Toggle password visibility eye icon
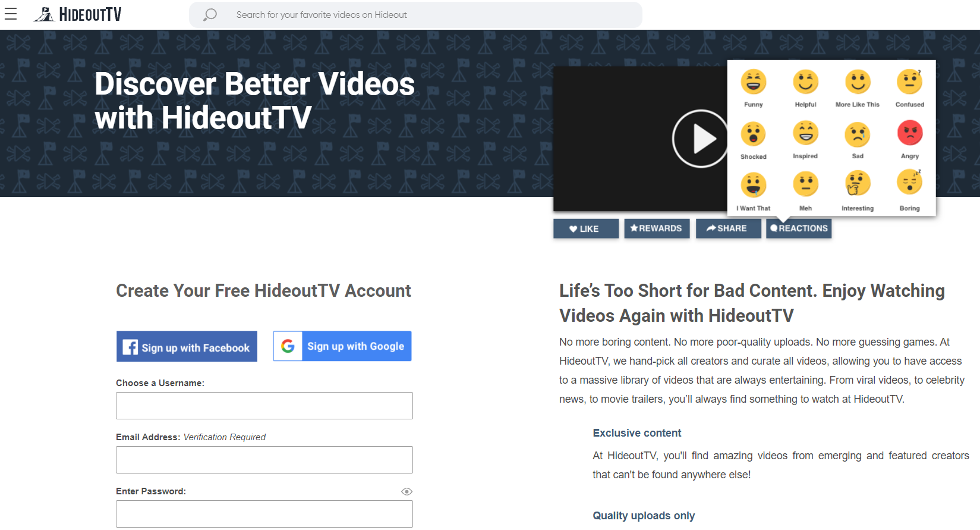 (407, 491)
